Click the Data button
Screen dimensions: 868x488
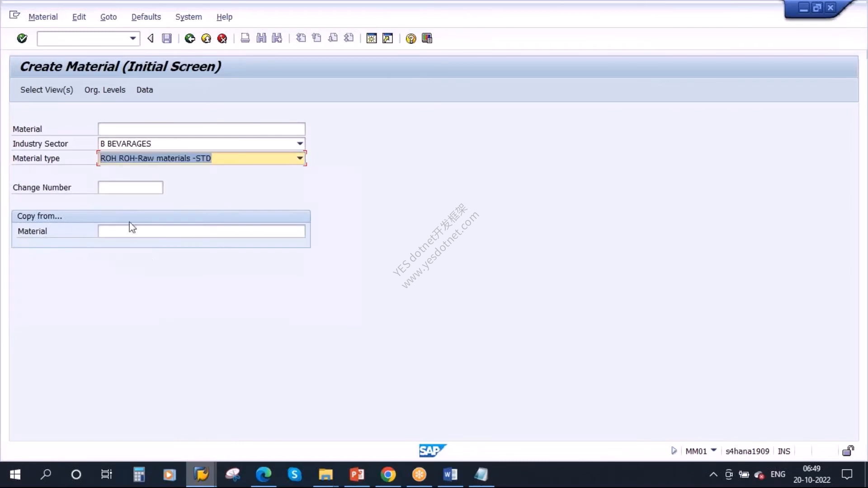(x=145, y=90)
